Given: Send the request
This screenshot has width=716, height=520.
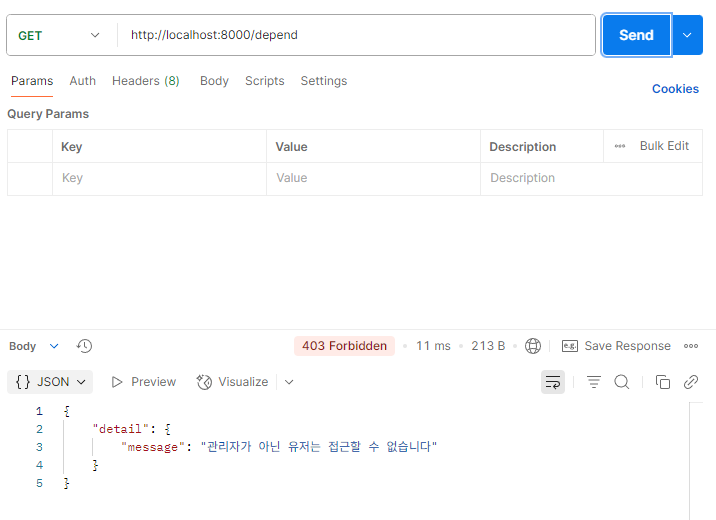Looking at the screenshot, I should tap(637, 35).
